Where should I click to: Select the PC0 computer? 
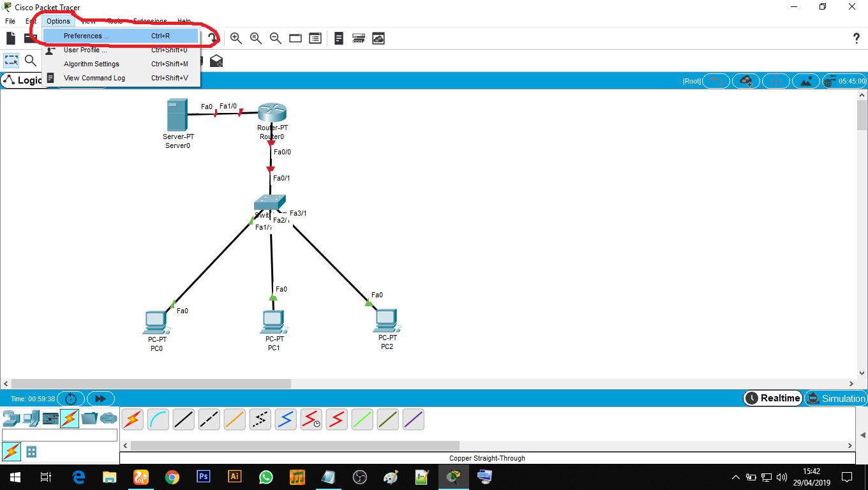[x=156, y=322]
